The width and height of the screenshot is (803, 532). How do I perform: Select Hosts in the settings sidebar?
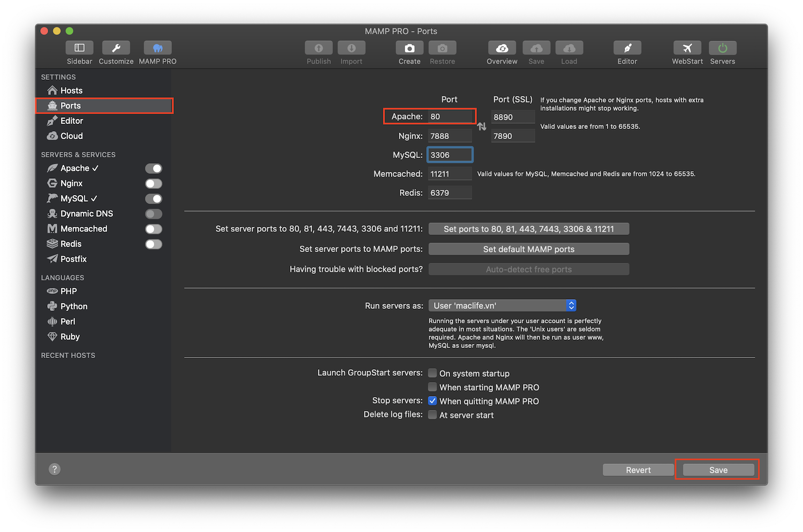point(71,90)
